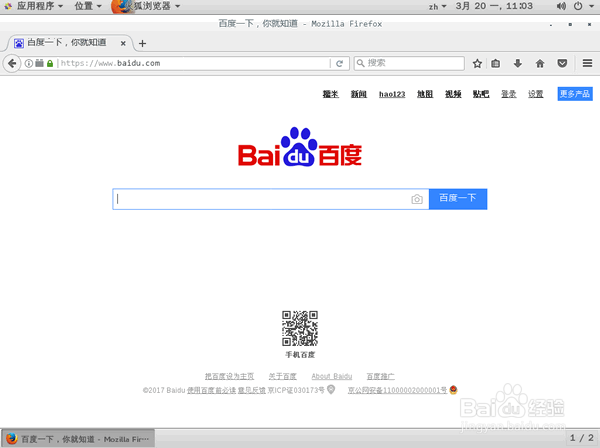The image size is (600, 448).
Task: Open the 关于百度 link
Action: 282,376
